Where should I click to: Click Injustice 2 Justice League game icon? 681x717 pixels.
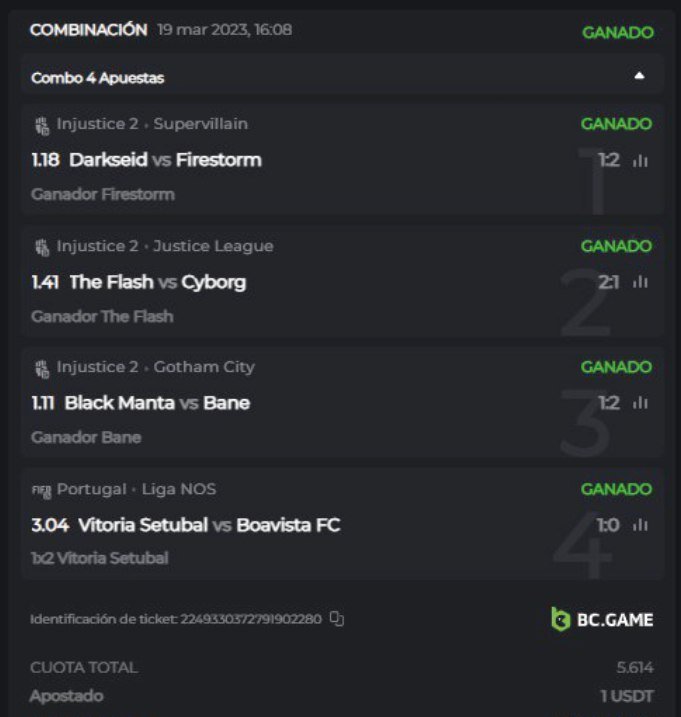coord(42,247)
